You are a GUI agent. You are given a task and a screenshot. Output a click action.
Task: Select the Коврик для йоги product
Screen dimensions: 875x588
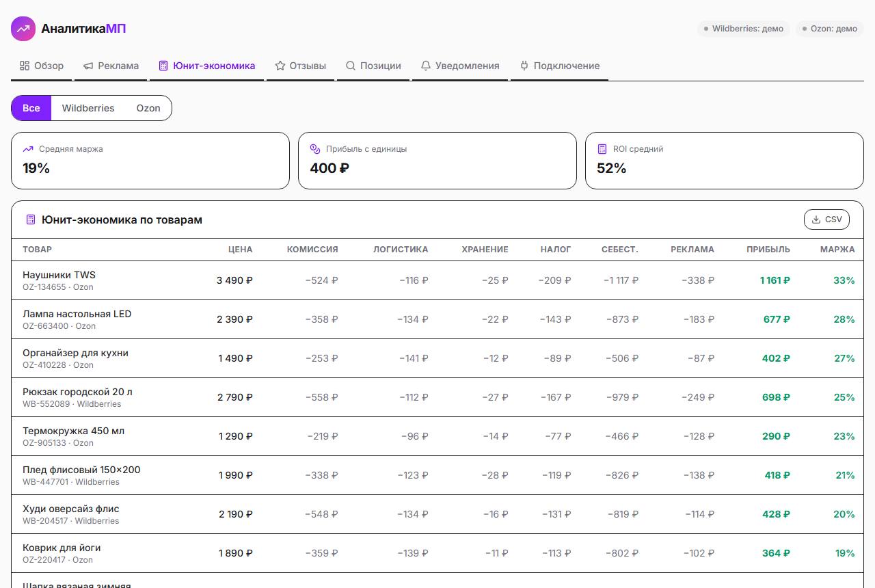click(x=437, y=553)
